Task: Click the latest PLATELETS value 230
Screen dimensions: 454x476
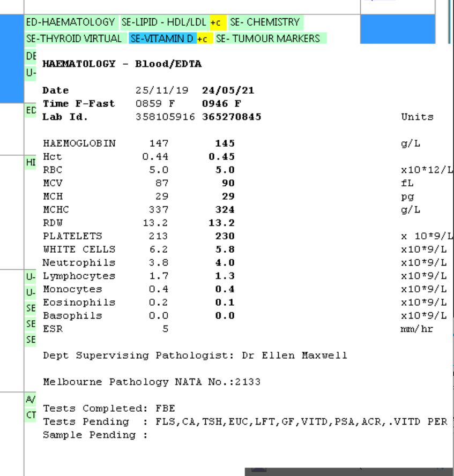Action: click(x=225, y=236)
